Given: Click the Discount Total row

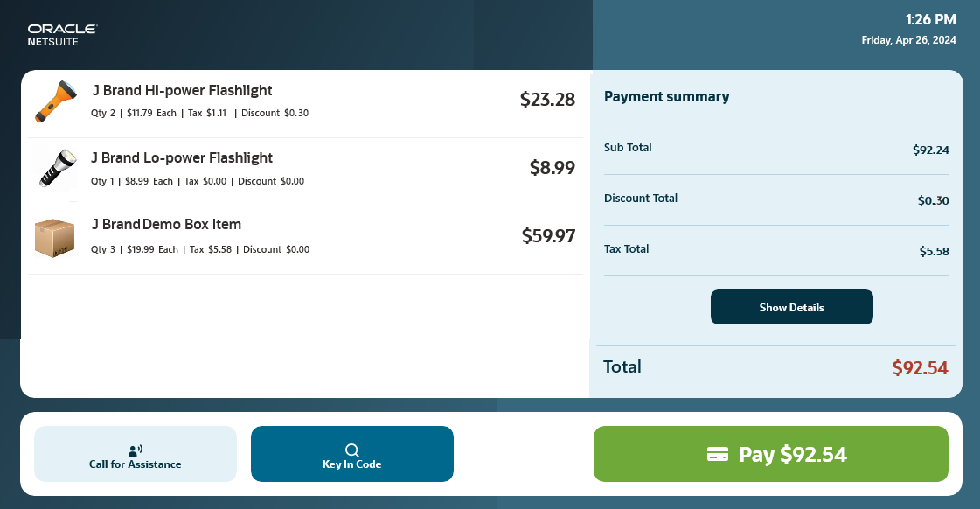Looking at the screenshot, I should tap(776, 199).
